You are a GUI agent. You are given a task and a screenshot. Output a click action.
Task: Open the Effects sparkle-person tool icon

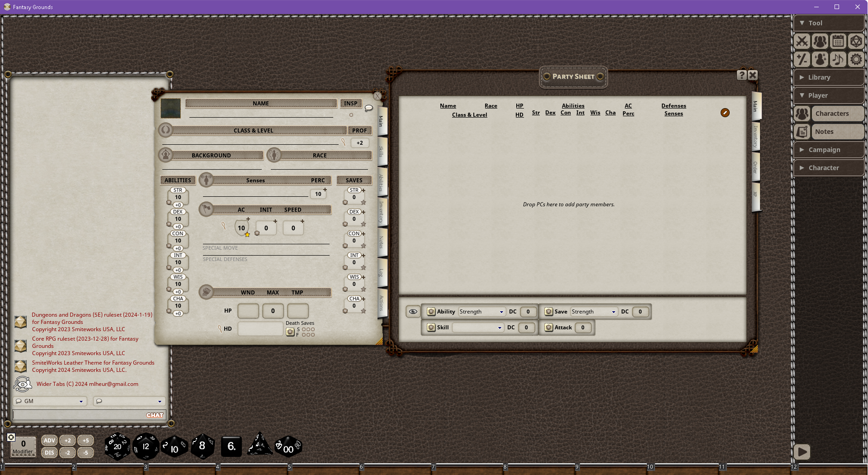820,59
